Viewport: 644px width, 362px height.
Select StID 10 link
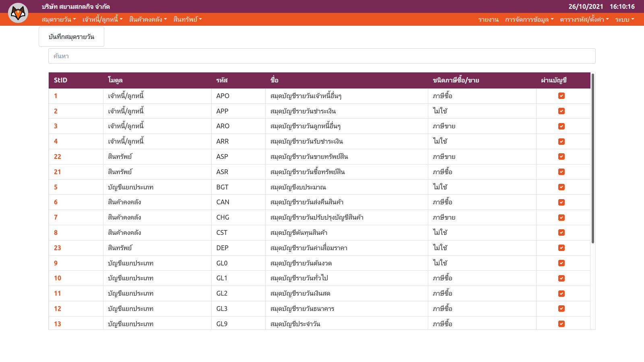pyautogui.click(x=58, y=278)
